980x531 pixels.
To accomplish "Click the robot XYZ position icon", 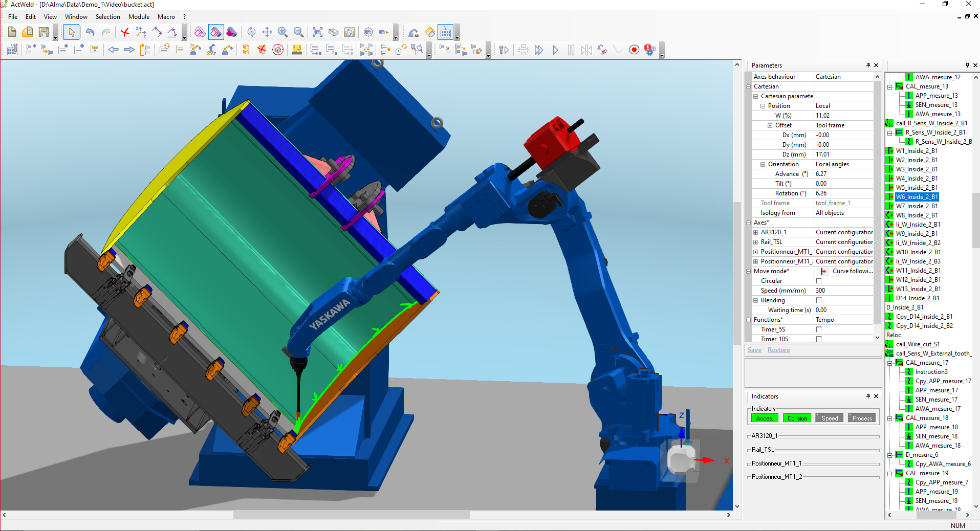I will coord(211,50).
